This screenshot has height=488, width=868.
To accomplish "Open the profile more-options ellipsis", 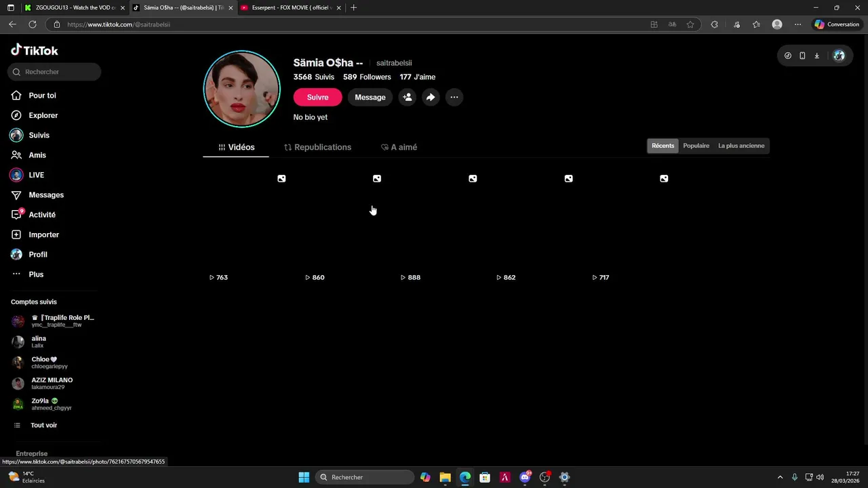I will [454, 97].
